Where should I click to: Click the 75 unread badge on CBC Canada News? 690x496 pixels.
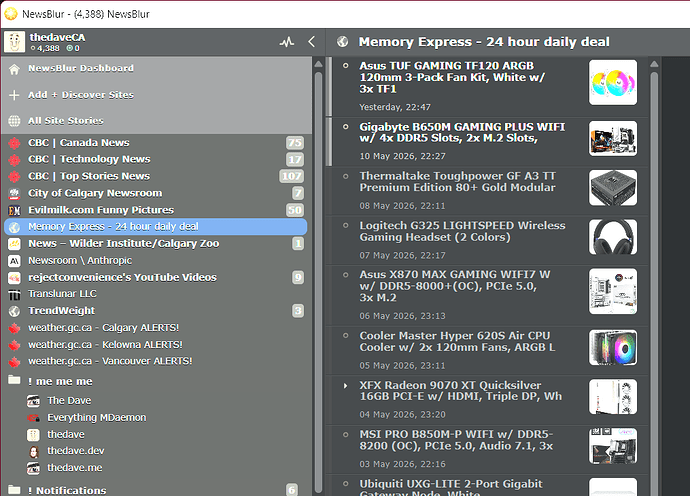tap(295, 143)
